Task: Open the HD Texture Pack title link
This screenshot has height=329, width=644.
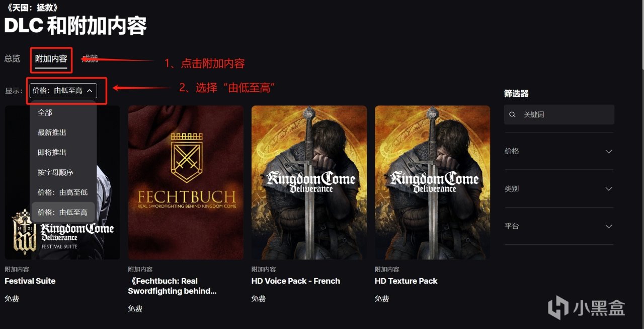Action: [x=406, y=281]
